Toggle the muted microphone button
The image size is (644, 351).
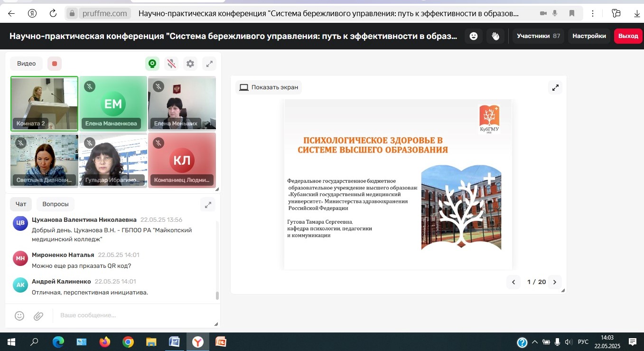[171, 64]
